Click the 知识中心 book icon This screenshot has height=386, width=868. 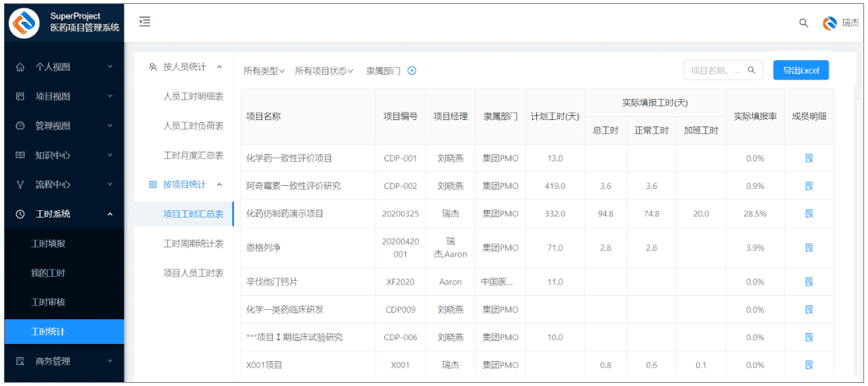click(x=20, y=155)
